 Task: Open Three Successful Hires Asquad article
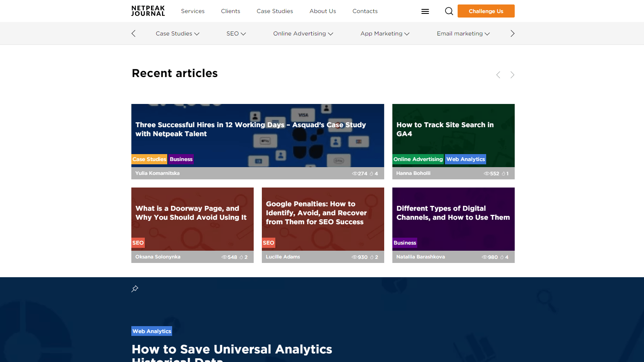pyautogui.click(x=250, y=129)
